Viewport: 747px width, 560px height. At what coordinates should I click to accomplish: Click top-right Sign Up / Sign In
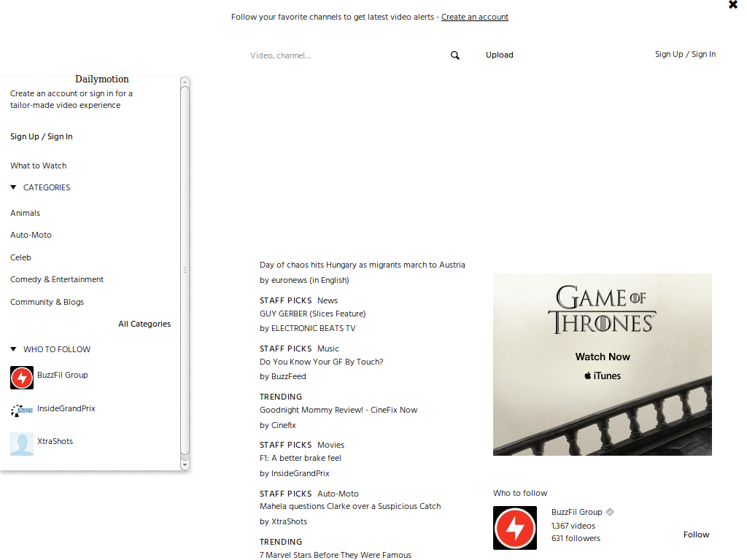pyautogui.click(x=685, y=54)
